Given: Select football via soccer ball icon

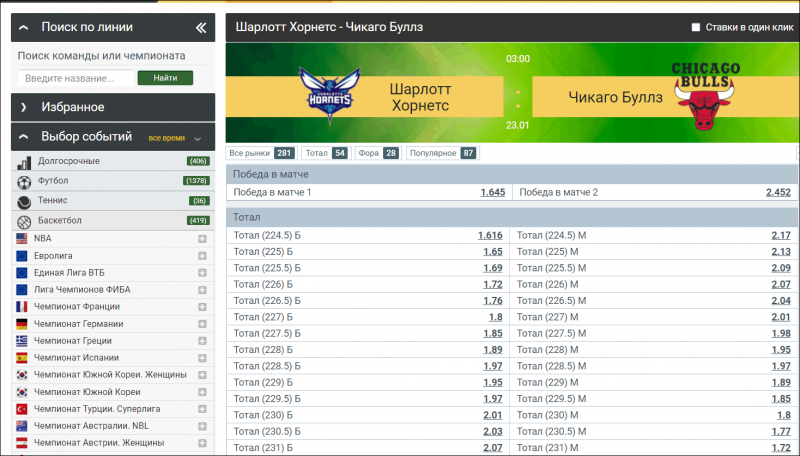Looking at the screenshot, I should 24,182.
